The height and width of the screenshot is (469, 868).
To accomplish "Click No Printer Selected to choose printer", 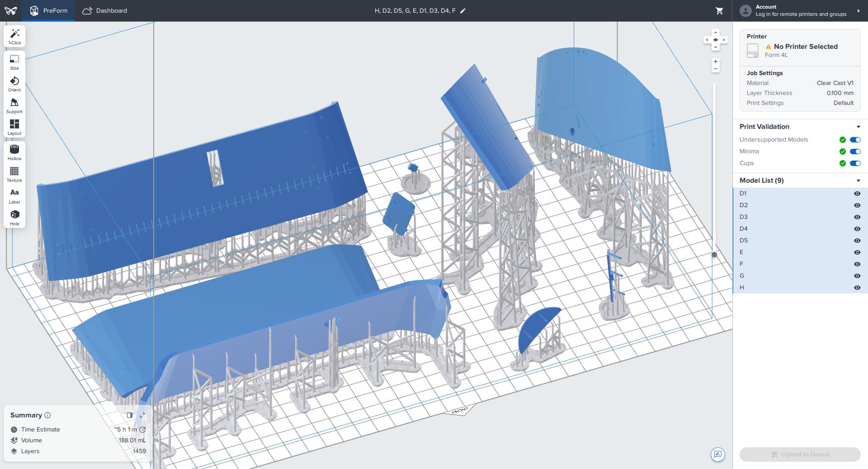I will tap(806, 47).
